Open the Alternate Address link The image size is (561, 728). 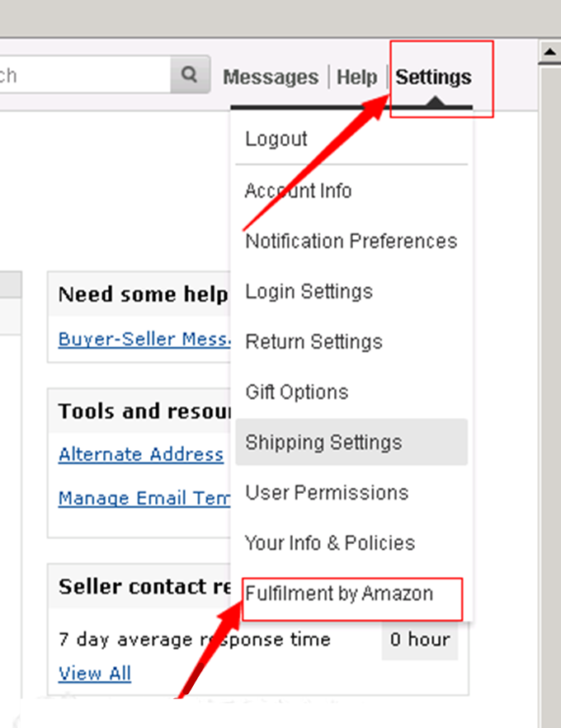(x=141, y=454)
